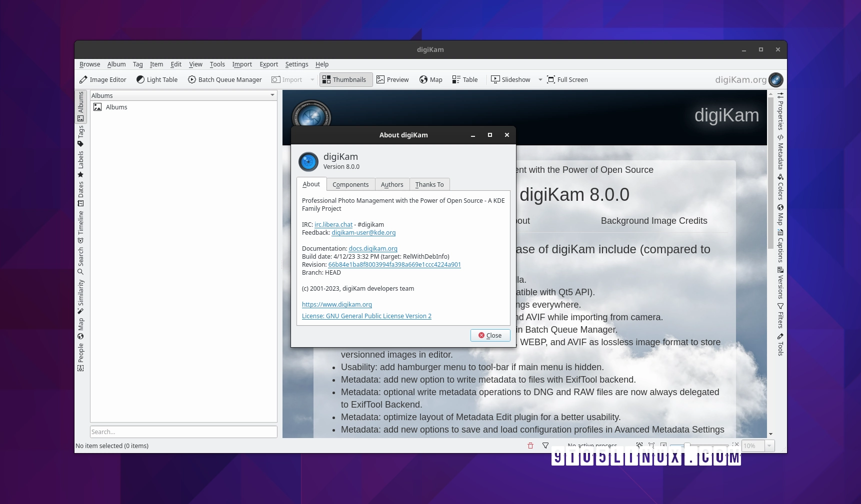The height and width of the screenshot is (504, 861).
Task: Switch to Table view mode
Action: (x=464, y=79)
